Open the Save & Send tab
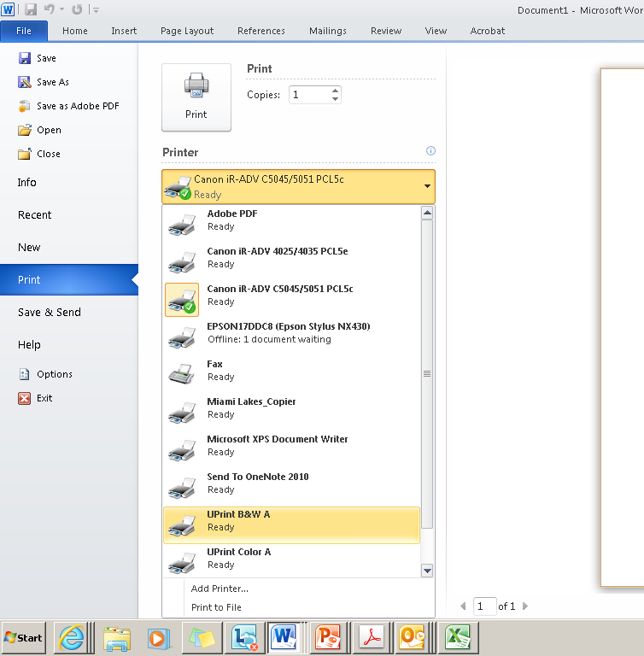 tap(49, 312)
